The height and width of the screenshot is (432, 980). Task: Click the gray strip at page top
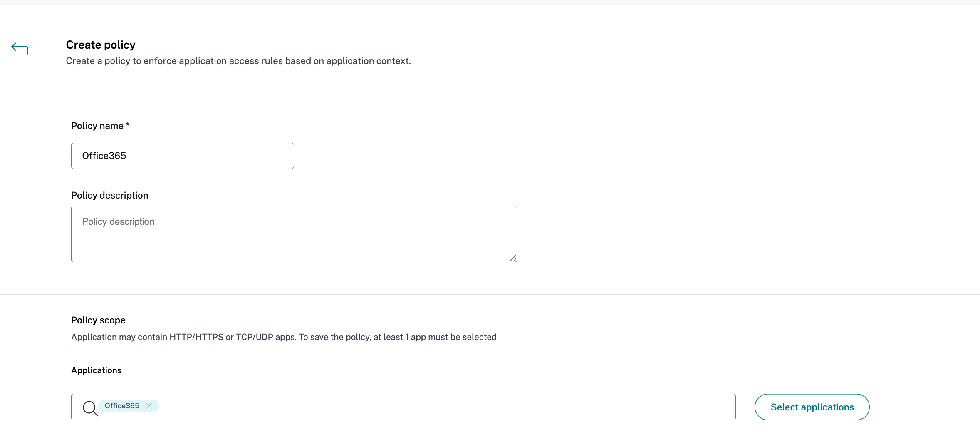tap(490, 2)
